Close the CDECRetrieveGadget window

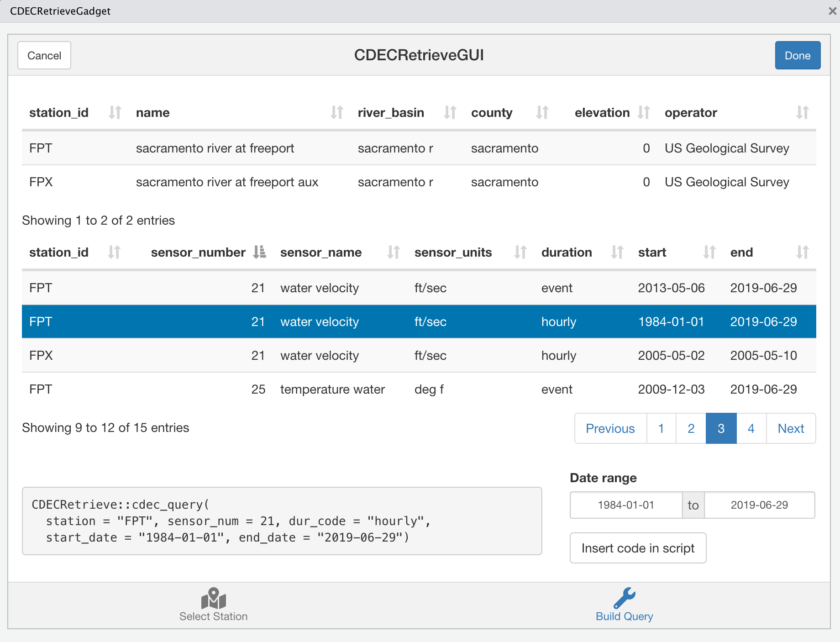click(x=832, y=11)
